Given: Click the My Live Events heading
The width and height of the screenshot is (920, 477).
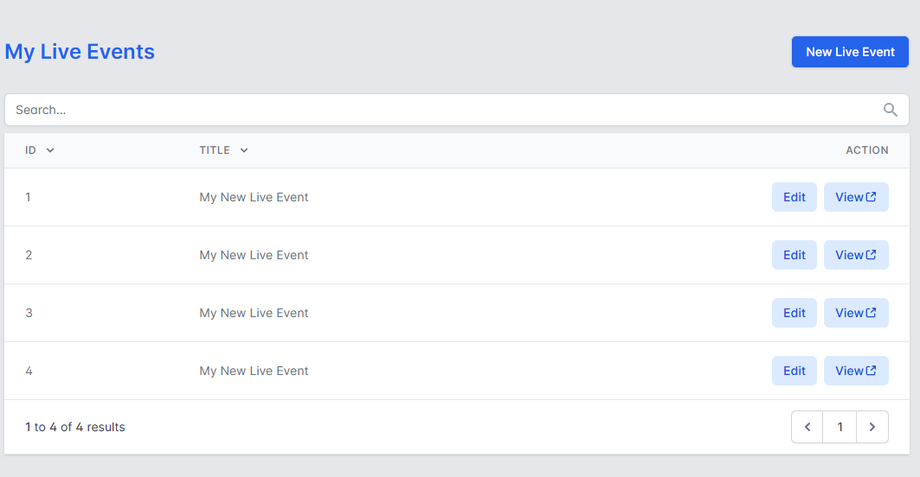Looking at the screenshot, I should click(80, 52).
